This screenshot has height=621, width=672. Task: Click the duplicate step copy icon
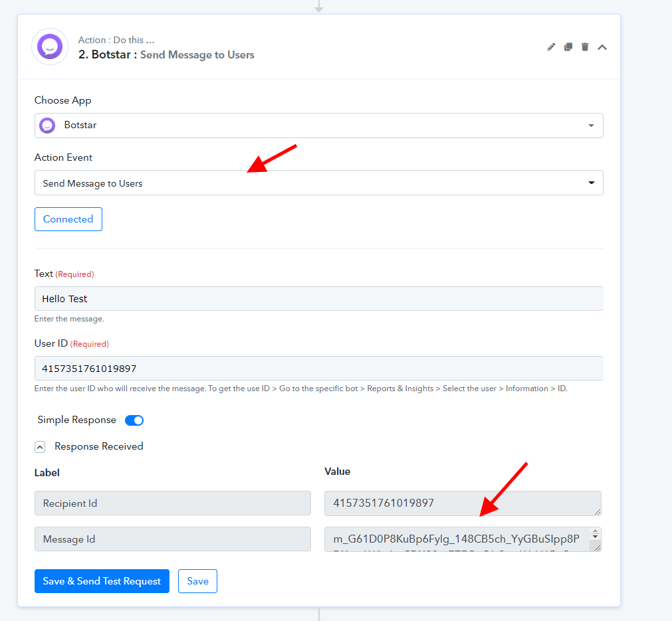(x=568, y=47)
